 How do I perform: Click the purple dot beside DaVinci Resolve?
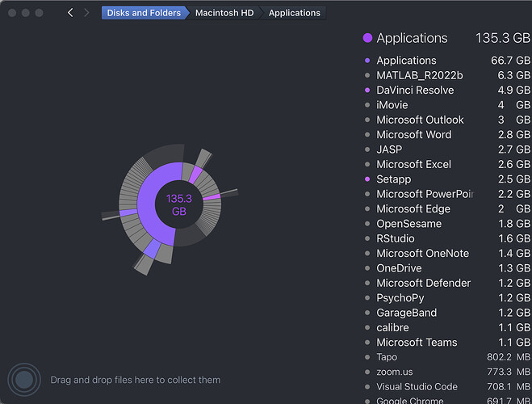point(367,90)
